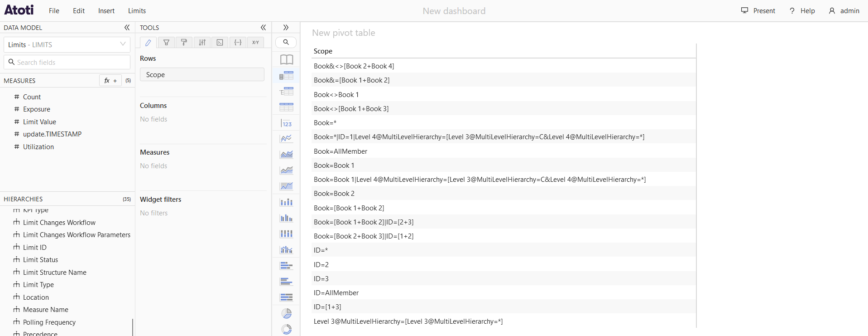Screen dimensions: 868x336
Task: Choose the donut chart widget
Action: point(286,329)
